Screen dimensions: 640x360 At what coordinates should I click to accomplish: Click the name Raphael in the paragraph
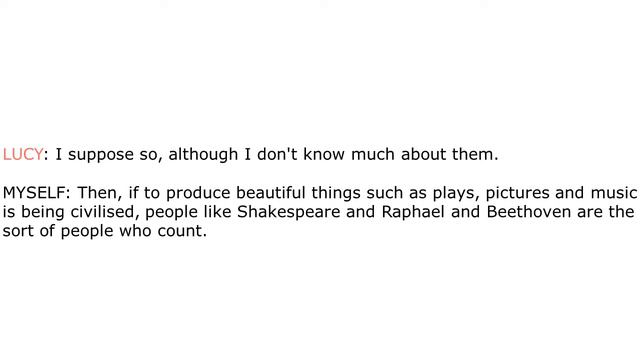click(413, 212)
